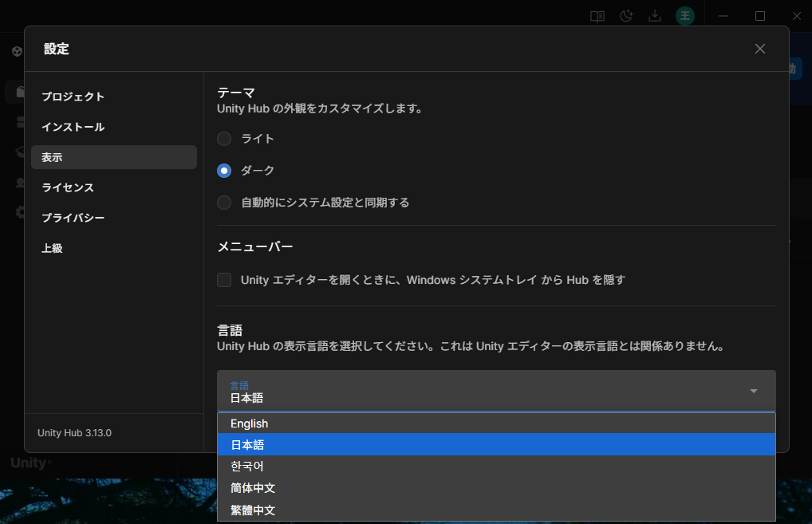Select the ライト theme radio button
Screen dimensions: 812x524
point(224,139)
